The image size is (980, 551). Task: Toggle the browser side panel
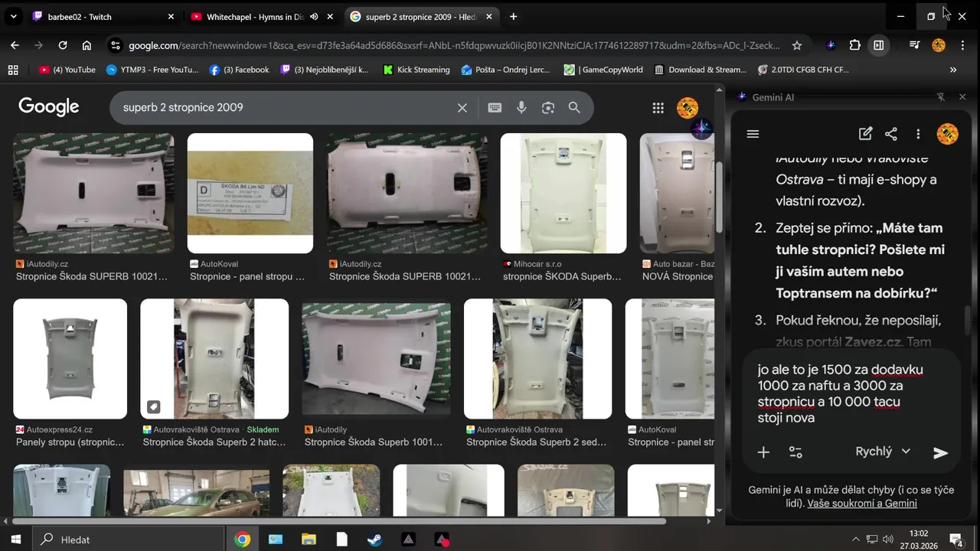[879, 45]
